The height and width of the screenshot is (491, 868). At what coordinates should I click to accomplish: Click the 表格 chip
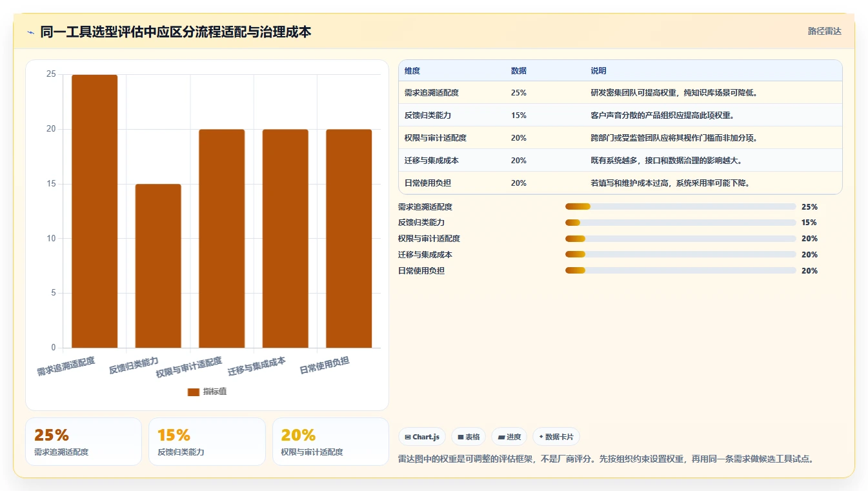tap(469, 437)
